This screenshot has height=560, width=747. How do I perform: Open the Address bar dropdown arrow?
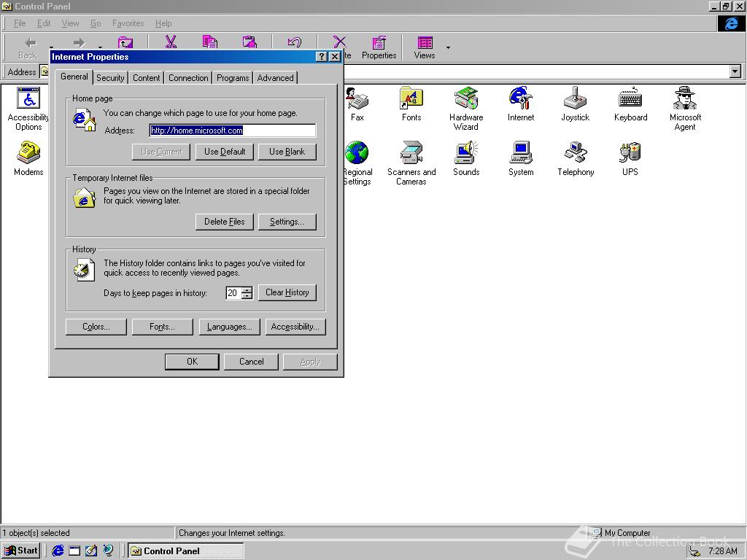735,72
